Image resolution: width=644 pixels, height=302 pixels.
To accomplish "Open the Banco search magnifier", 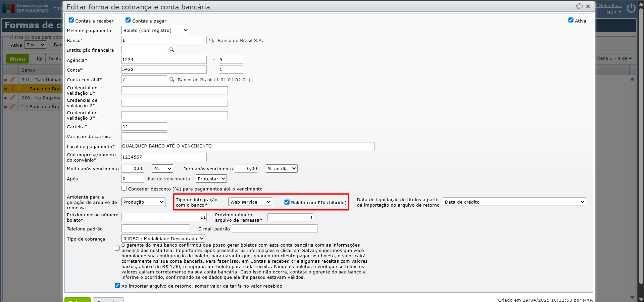I will tap(211, 40).
